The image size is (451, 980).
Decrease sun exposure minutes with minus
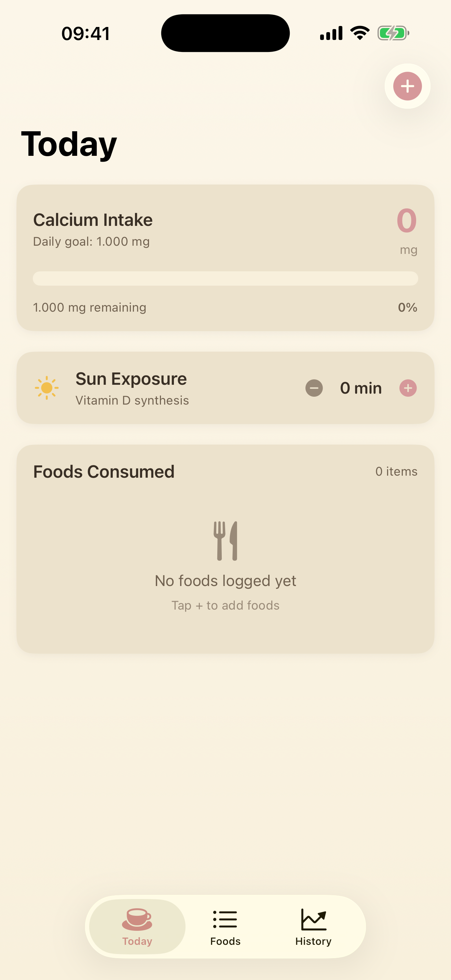pyautogui.click(x=314, y=388)
